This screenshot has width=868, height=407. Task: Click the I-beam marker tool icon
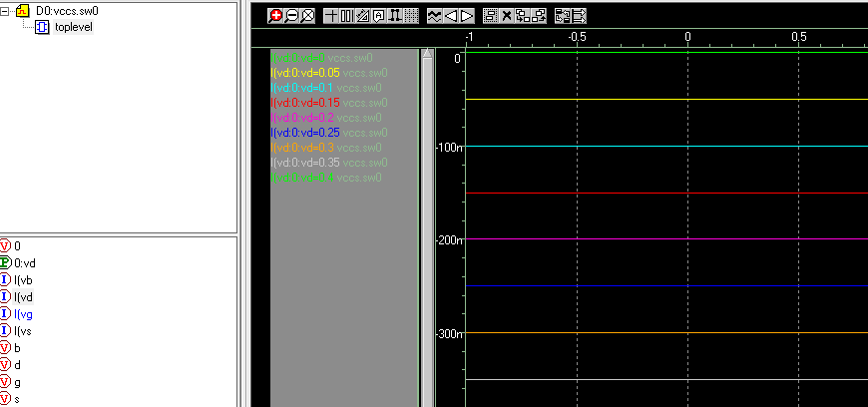coord(395,16)
